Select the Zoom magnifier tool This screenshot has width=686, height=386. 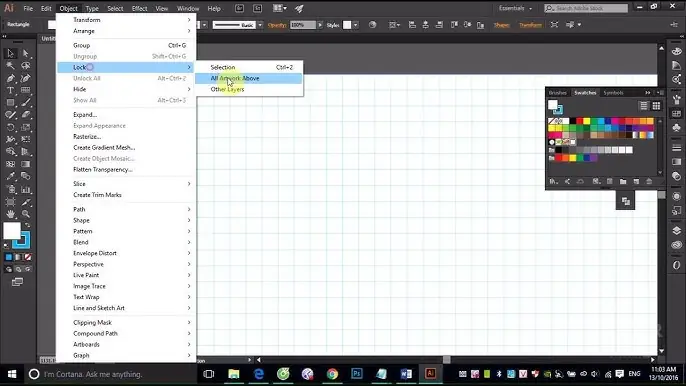coord(26,214)
